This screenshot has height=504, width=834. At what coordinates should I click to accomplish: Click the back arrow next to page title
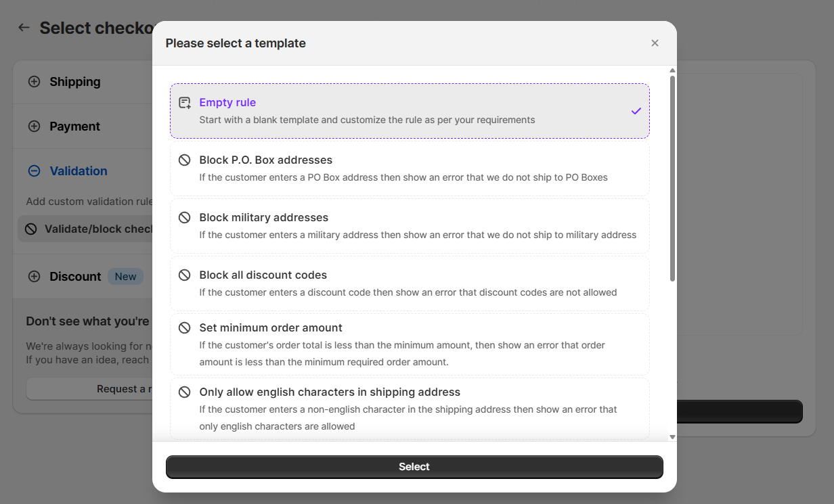tap(24, 28)
